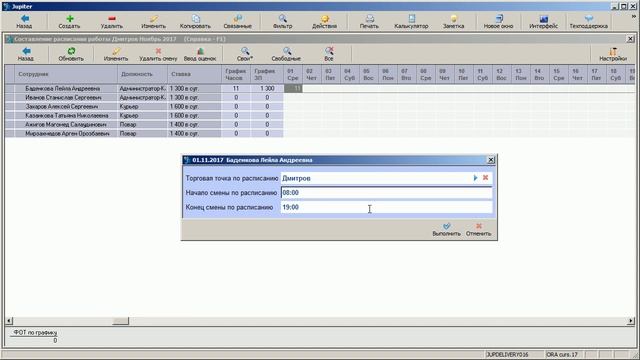Click the 02 Чет day column header
The height and width of the screenshot is (360, 640).
pyautogui.click(x=311, y=74)
